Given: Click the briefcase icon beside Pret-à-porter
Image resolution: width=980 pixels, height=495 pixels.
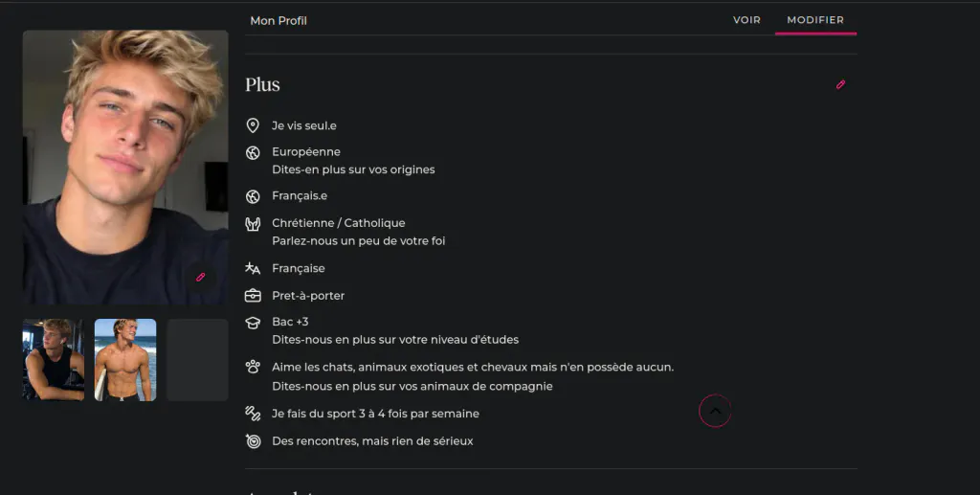Looking at the screenshot, I should pos(253,296).
